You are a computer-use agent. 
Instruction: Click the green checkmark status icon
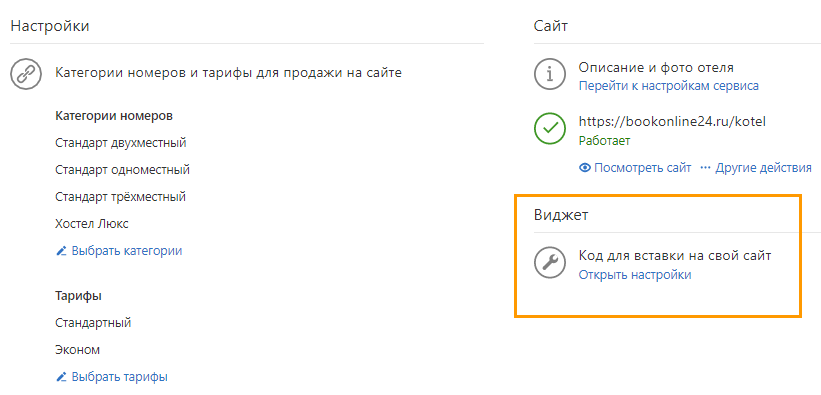point(550,128)
